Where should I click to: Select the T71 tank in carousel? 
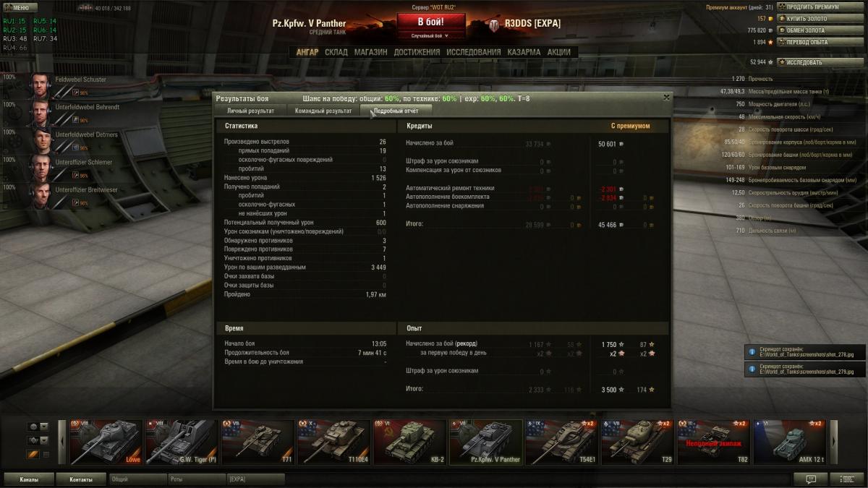coord(258,442)
